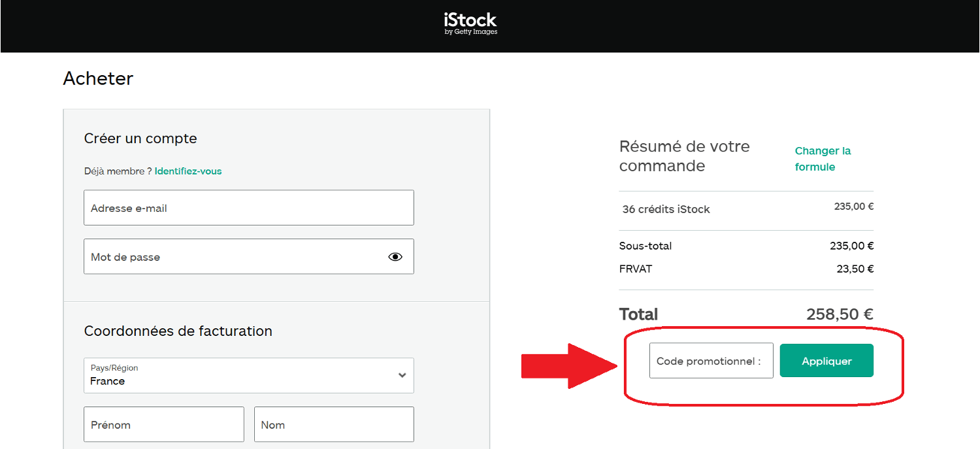This screenshot has width=980, height=449.
Task: Select the Sous-total label
Action: [645, 246]
